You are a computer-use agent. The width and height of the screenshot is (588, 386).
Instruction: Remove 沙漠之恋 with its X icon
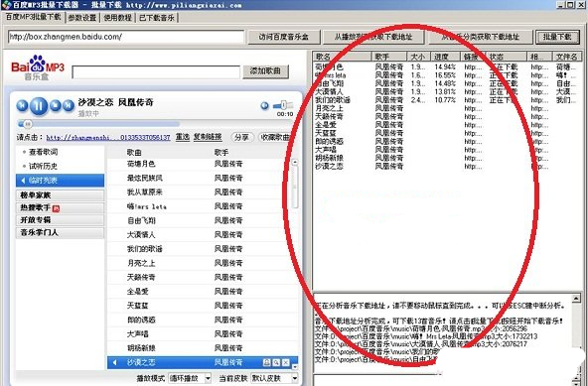pyautogui.click(x=286, y=362)
